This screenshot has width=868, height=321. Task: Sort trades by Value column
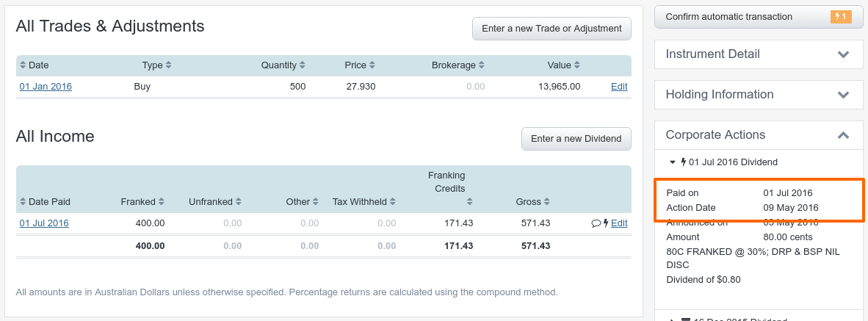tap(564, 65)
